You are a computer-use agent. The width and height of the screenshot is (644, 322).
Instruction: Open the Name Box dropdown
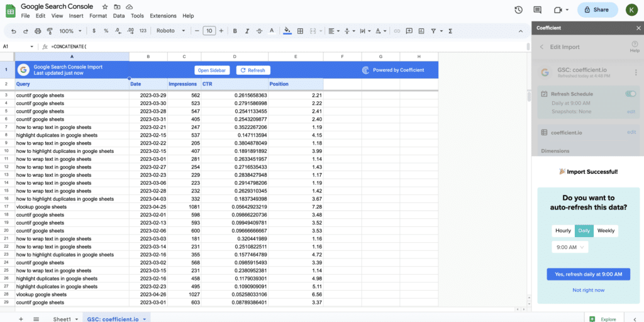[x=31, y=47]
